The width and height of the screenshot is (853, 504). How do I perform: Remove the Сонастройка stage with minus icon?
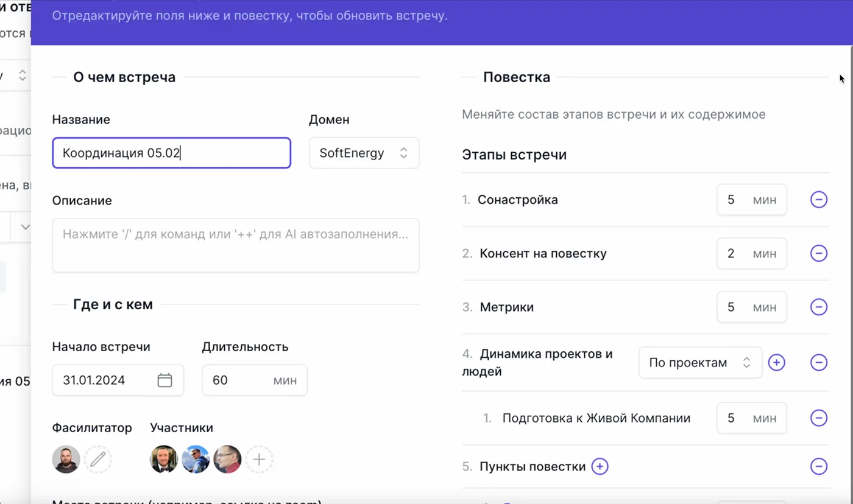(x=818, y=200)
